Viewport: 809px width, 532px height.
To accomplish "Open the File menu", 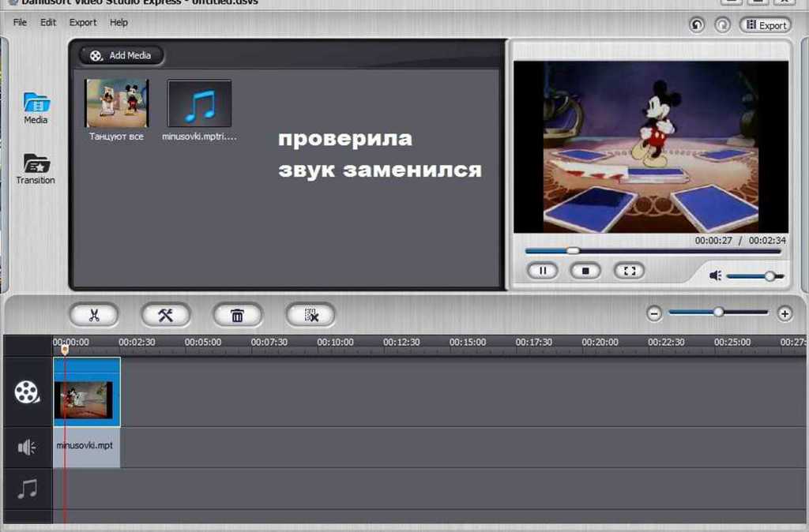I will point(20,23).
